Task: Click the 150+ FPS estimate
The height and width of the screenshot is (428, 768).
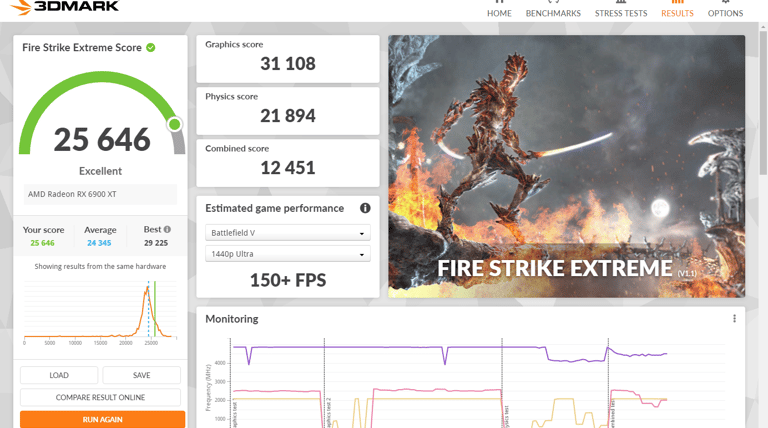Action: (x=288, y=280)
